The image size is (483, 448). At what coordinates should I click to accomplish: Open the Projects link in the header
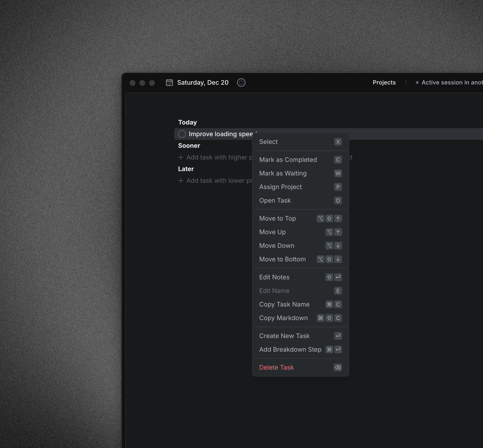pos(384,83)
